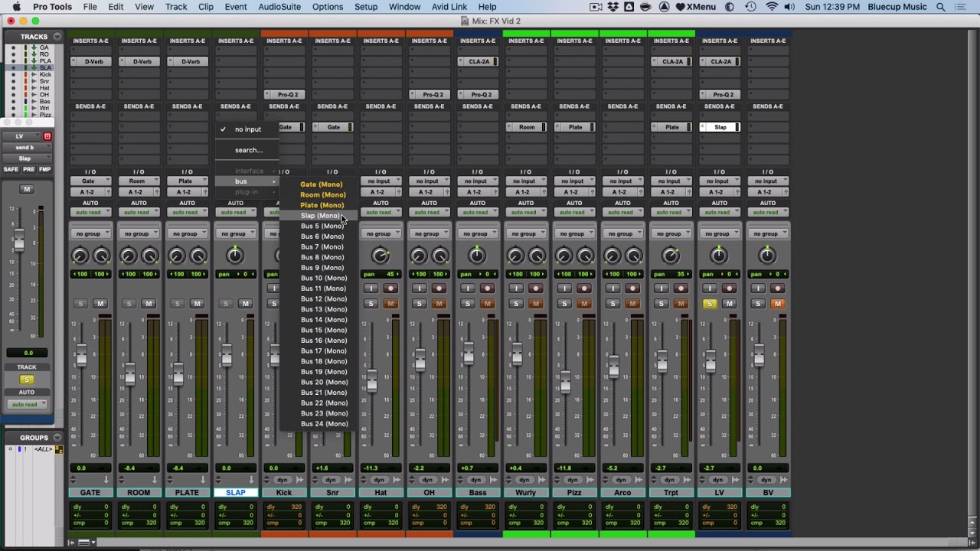Toggle input monitor on Trpt track
980x551 pixels.
click(x=661, y=289)
